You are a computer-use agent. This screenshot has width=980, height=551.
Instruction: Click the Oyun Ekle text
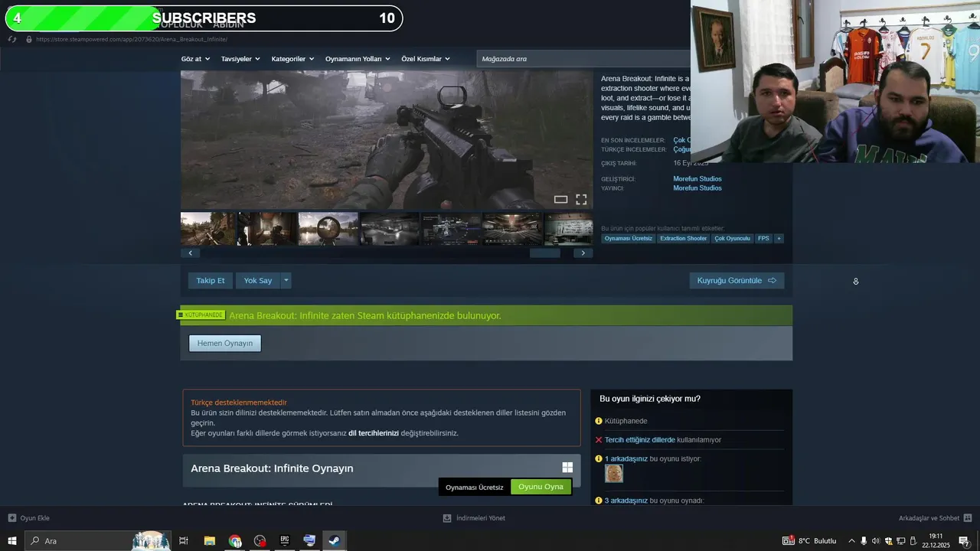point(35,518)
